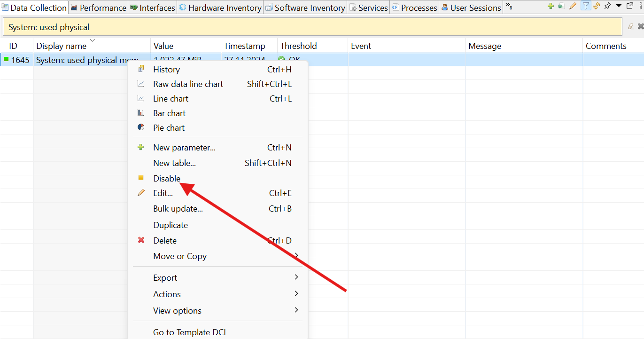Switch to the Performance tab
The image size is (644, 339).
click(99, 8)
